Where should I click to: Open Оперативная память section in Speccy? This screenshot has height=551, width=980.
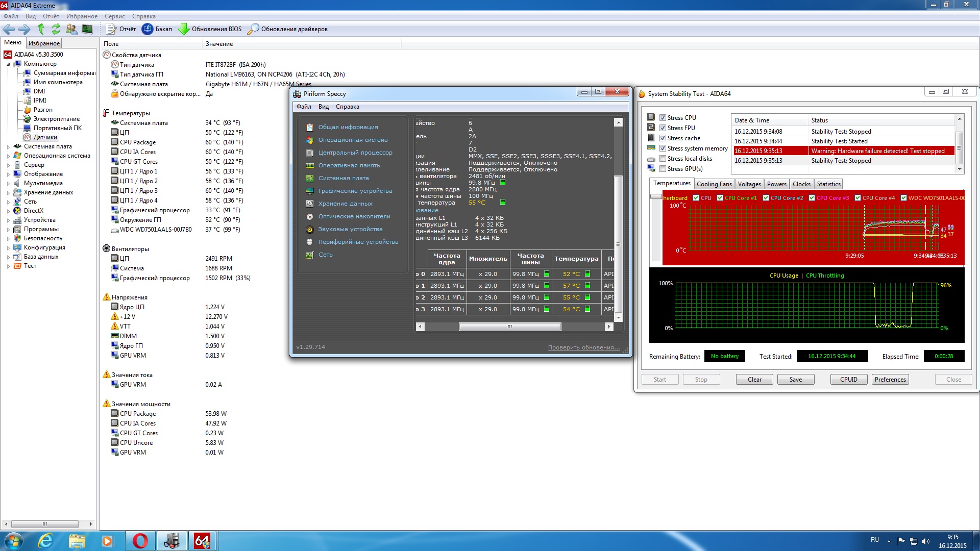click(x=349, y=165)
